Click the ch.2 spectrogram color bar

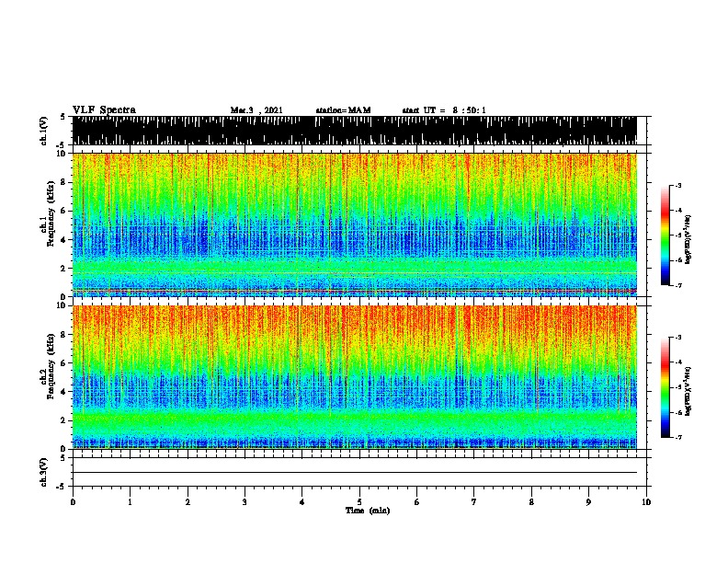pos(665,387)
